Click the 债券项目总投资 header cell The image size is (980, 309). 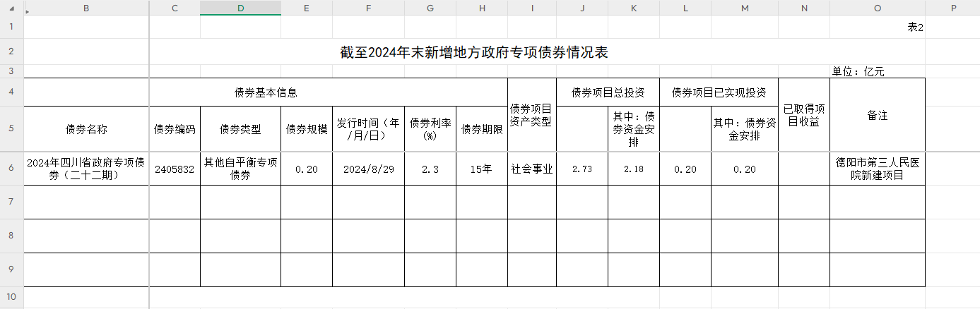point(608,92)
